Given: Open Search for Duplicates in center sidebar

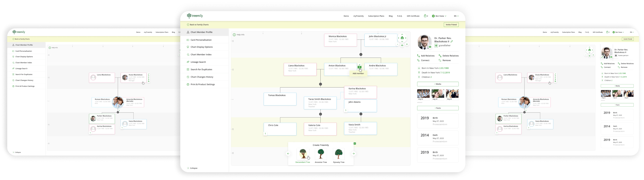Looking at the screenshot, I should click(x=204, y=69).
